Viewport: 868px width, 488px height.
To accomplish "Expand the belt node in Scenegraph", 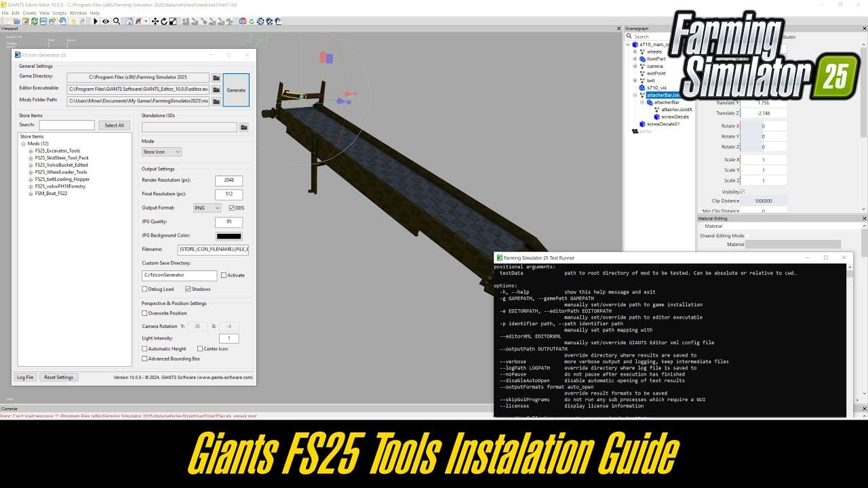I will click(x=635, y=81).
